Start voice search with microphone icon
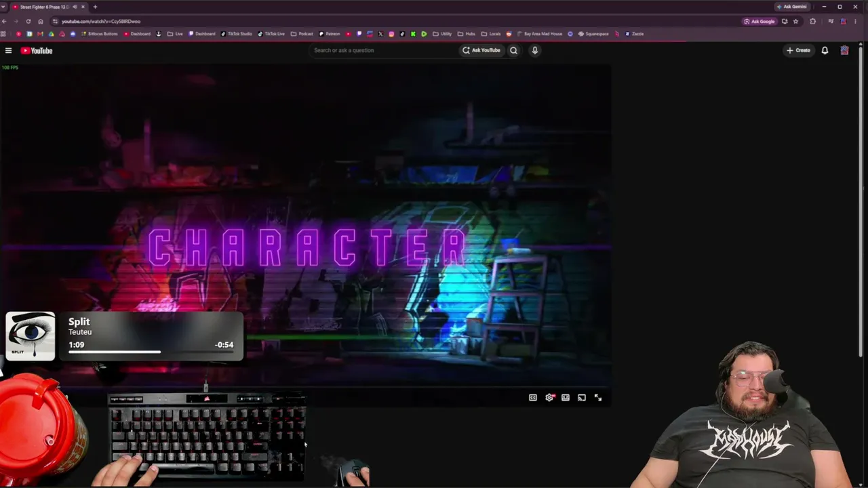This screenshot has height=488, width=868. point(534,50)
